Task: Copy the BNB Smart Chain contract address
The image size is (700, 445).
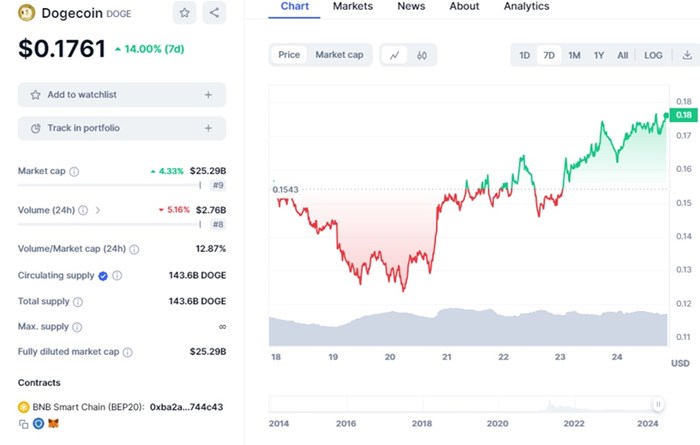Action: click(x=23, y=424)
